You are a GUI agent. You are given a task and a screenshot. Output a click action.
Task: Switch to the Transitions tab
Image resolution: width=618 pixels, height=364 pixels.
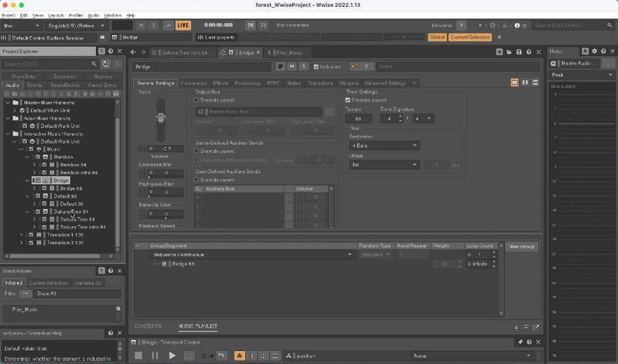pyautogui.click(x=320, y=83)
